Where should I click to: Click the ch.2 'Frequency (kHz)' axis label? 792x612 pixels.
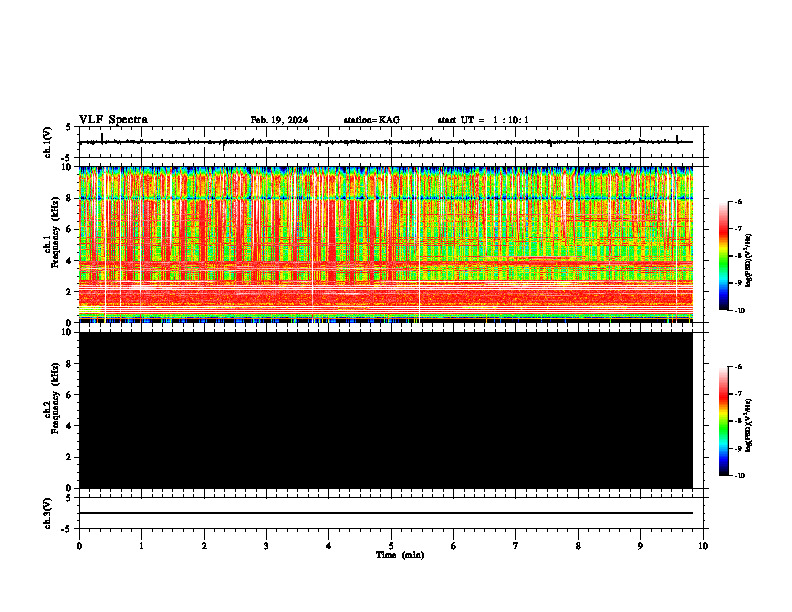pyautogui.click(x=55, y=398)
